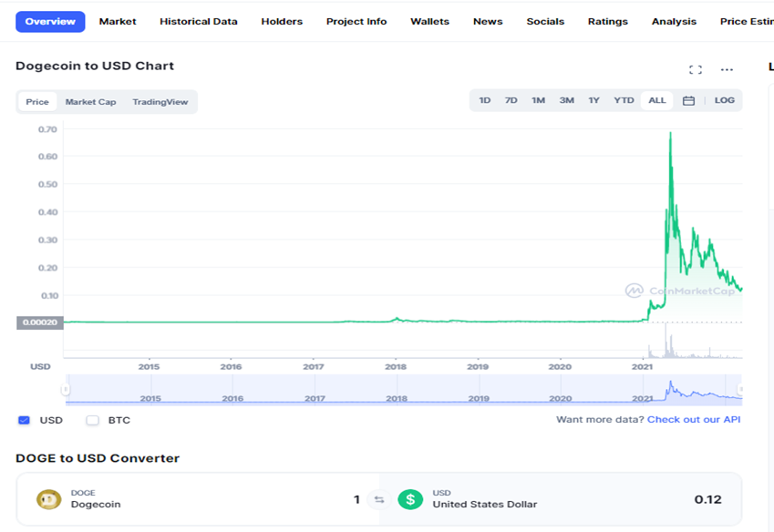Click the DOGE amount field showing 1
The height and width of the screenshot is (532, 774).
click(356, 499)
